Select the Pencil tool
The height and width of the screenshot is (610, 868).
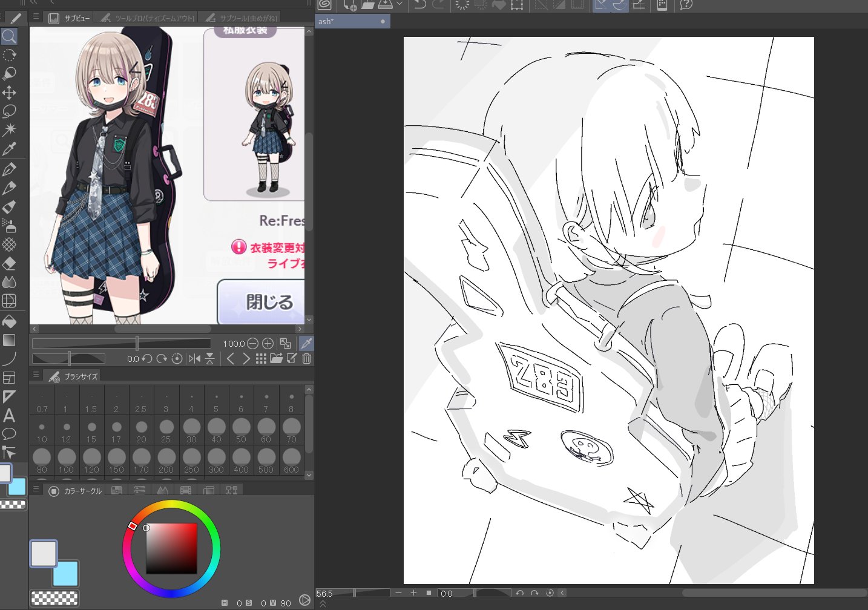(x=9, y=188)
